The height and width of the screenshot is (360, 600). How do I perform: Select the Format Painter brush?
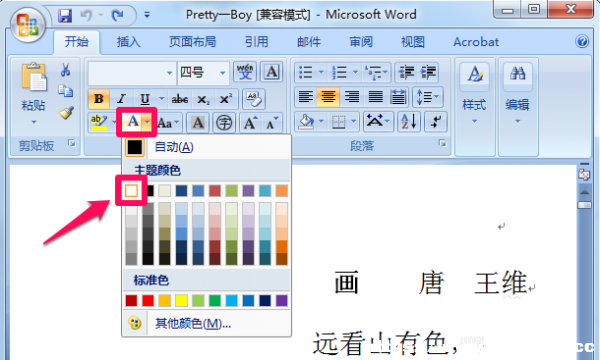click(66, 112)
